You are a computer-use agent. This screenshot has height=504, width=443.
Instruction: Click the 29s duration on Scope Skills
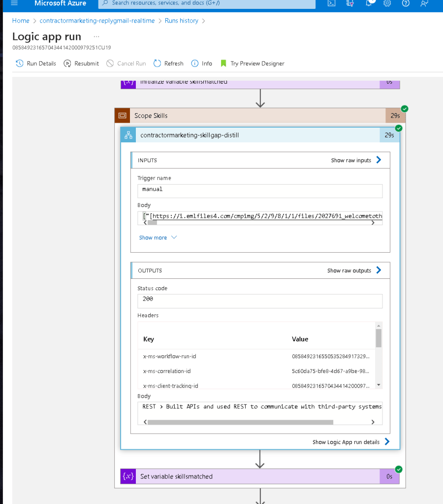point(395,115)
